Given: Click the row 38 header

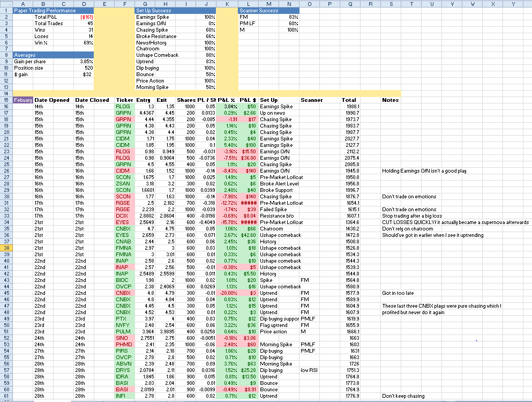Looking at the screenshot, I should click(x=6, y=248).
